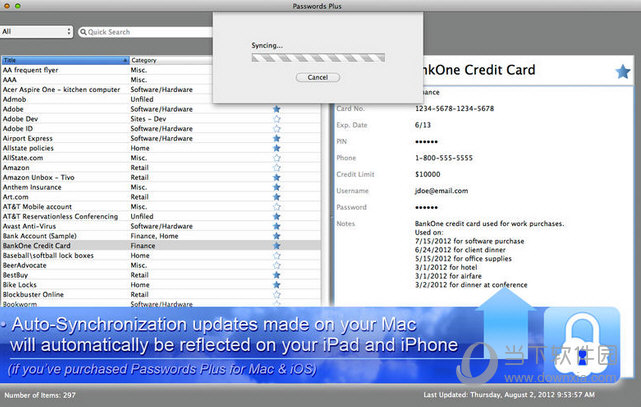The height and width of the screenshot is (407, 641).
Task: Click the masked Password value
Action: 426,208
